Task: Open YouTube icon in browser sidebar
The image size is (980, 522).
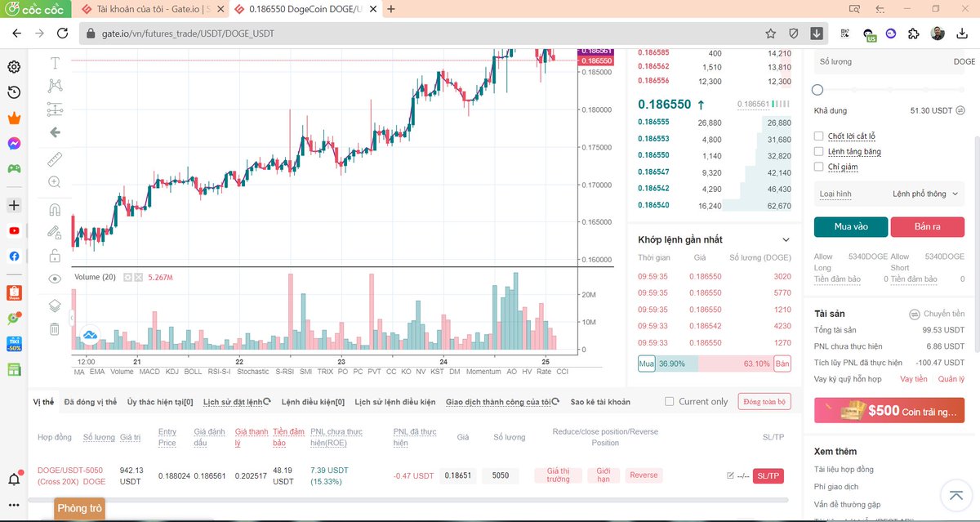Action: (x=14, y=231)
